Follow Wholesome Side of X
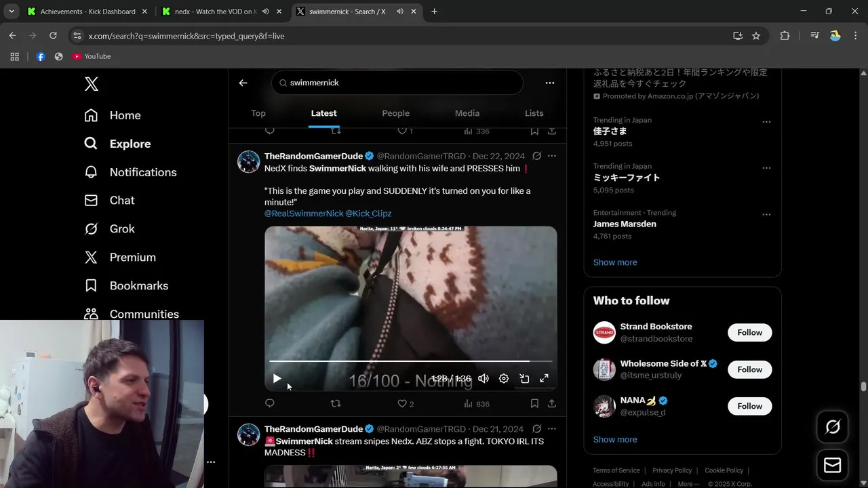This screenshot has height=488, width=868. point(750,369)
